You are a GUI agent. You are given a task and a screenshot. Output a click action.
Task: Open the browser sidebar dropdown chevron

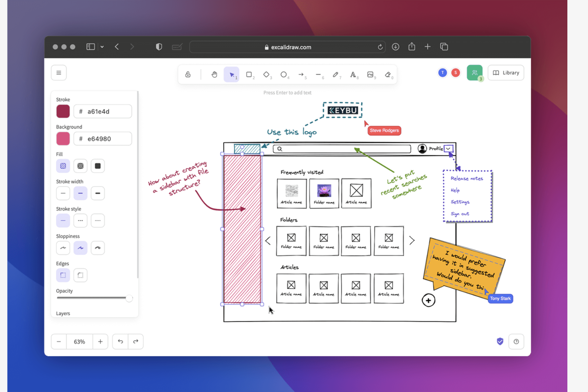pos(102,46)
